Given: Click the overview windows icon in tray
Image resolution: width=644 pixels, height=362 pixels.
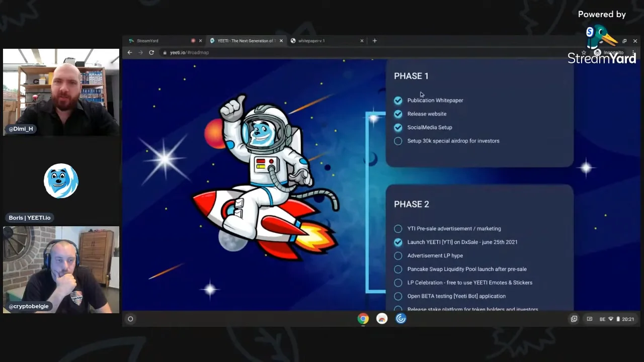Looking at the screenshot, I should click(574, 319).
